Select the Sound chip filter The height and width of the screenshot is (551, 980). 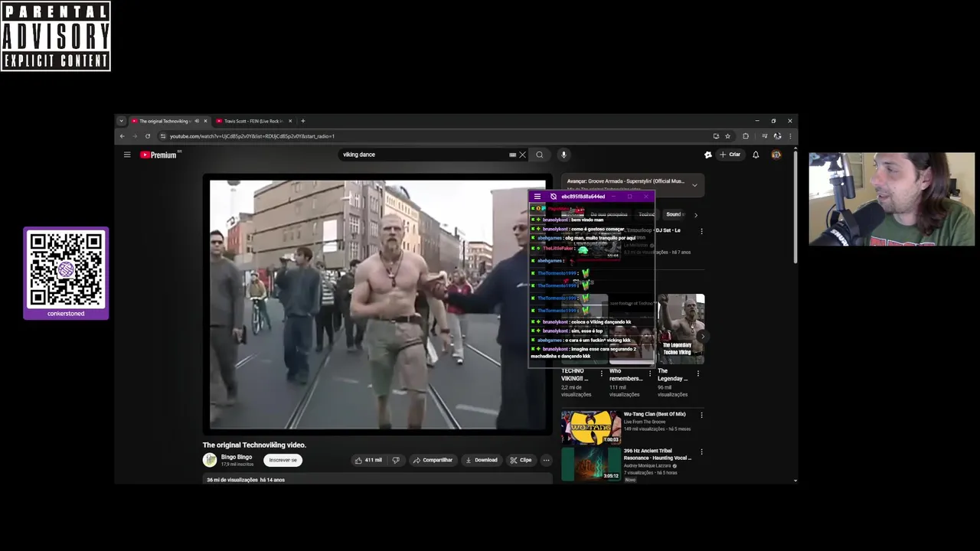pos(673,214)
